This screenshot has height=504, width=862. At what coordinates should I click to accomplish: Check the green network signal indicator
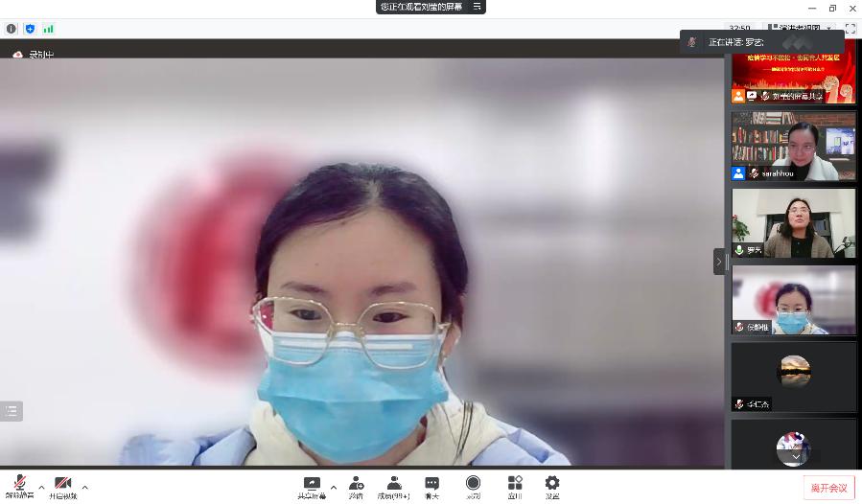[48, 29]
